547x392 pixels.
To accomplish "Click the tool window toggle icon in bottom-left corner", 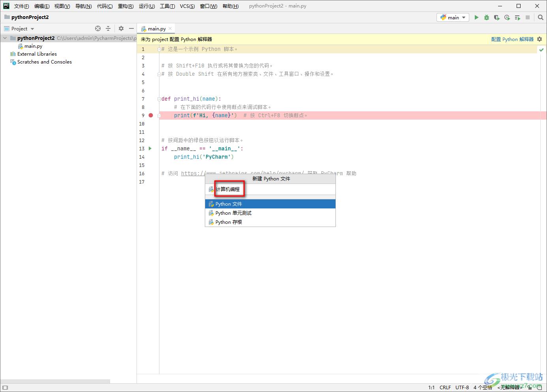I will coord(5,388).
